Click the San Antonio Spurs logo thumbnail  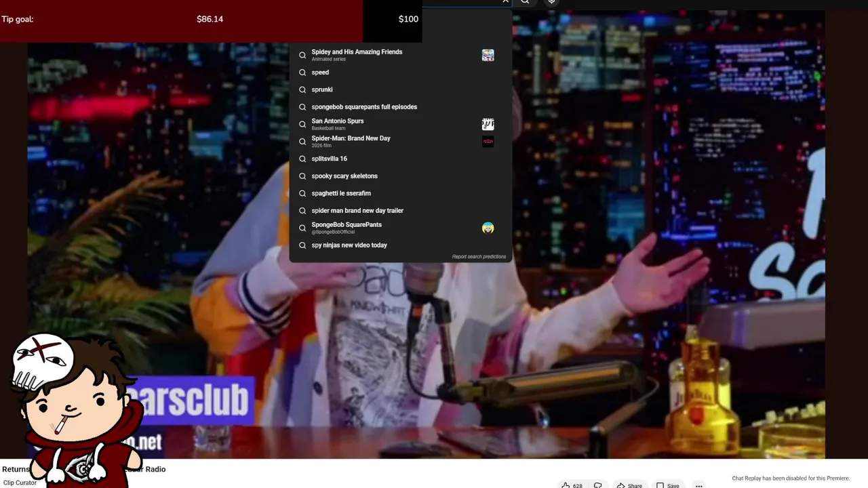point(488,124)
